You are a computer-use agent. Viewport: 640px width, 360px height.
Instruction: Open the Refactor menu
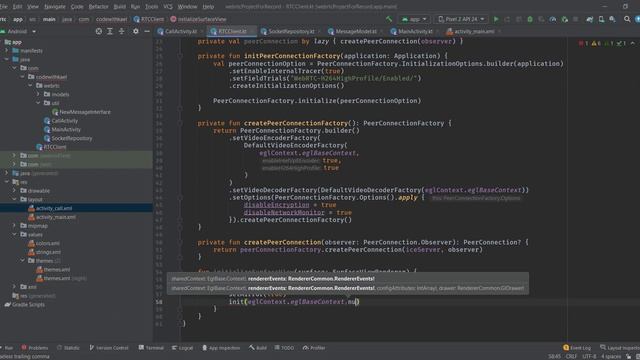click(98, 7)
